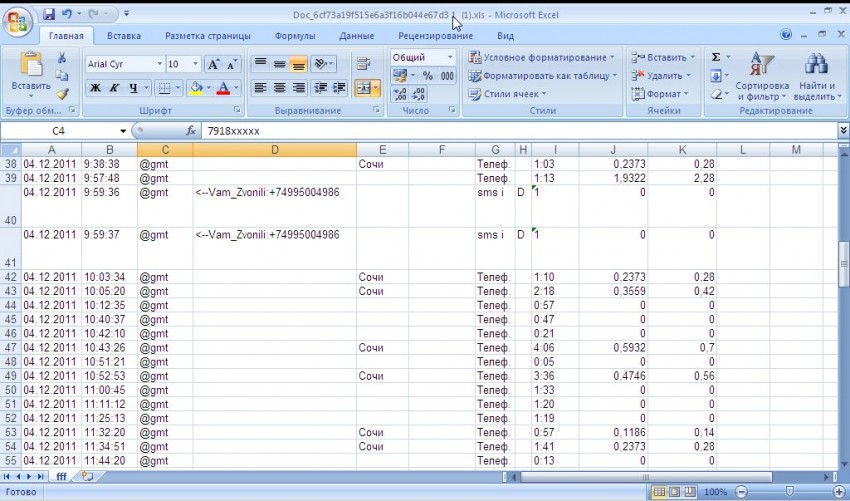Click the Вставить paste button
Image resolution: width=850 pixels, height=501 pixels.
[x=30, y=75]
